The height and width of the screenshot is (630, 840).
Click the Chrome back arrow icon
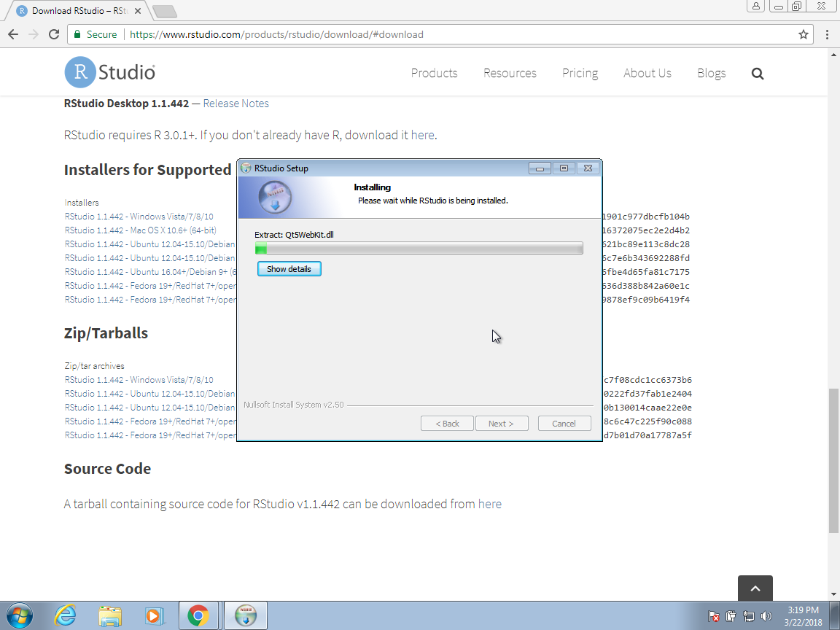(13, 34)
